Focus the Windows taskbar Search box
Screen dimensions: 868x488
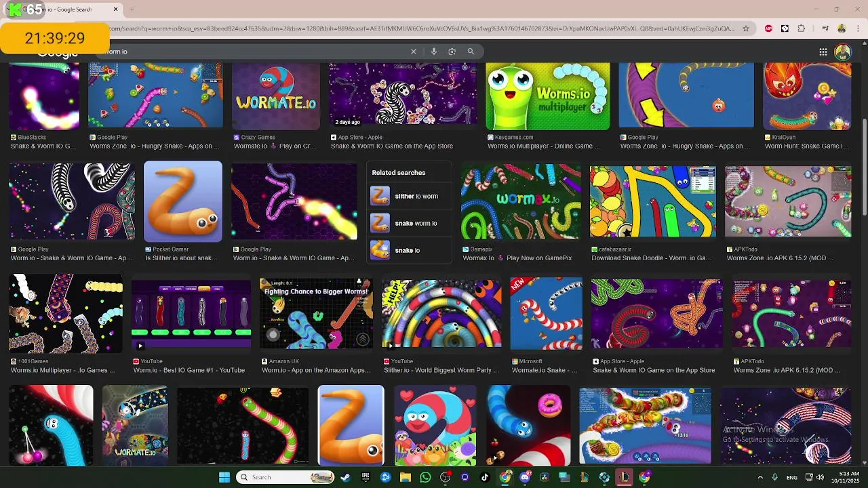(x=285, y=477)
